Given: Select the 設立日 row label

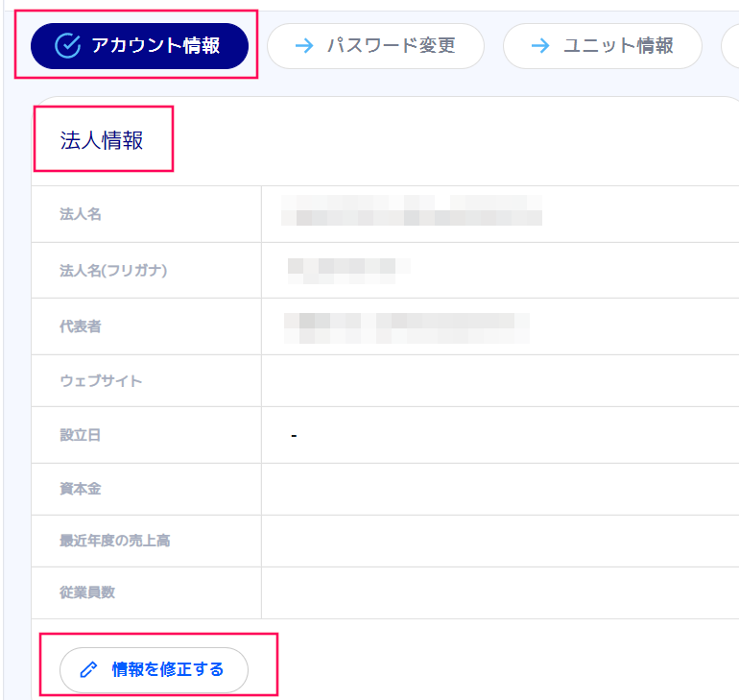Looking at the screenshot, I should 81,435.
